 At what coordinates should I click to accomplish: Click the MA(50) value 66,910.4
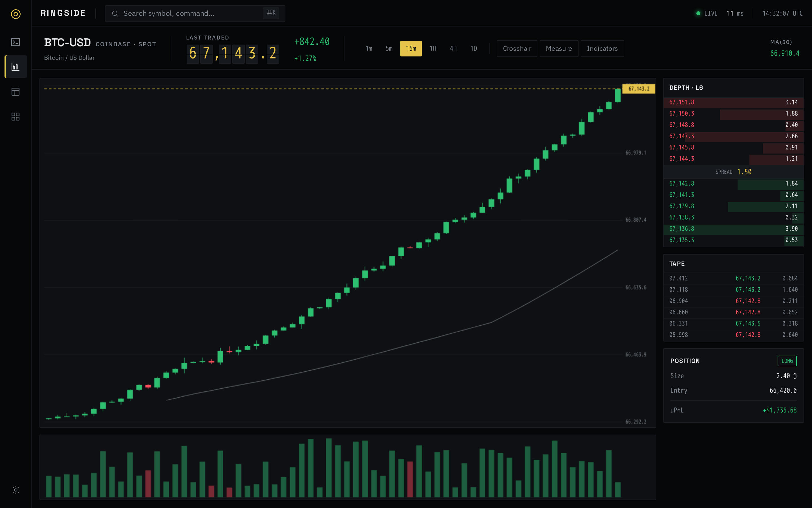point(784,53)
